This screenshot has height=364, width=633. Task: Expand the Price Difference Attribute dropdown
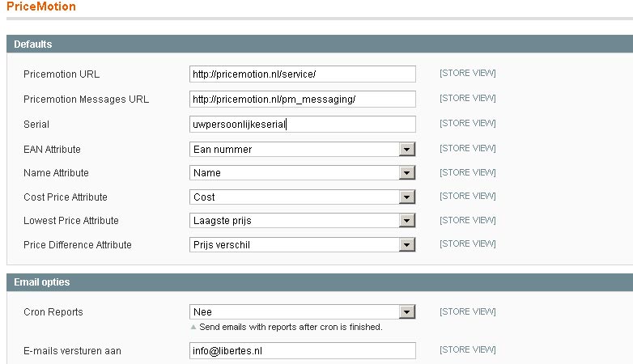303,244
